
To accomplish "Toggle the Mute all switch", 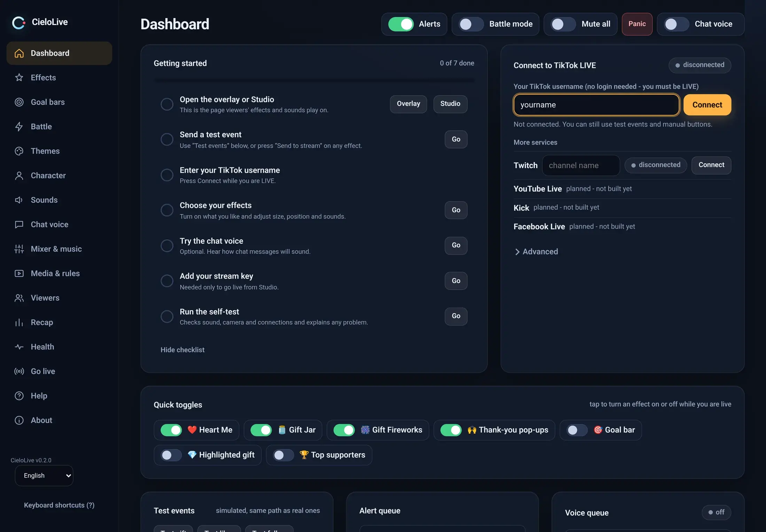I will click(563, 24).
